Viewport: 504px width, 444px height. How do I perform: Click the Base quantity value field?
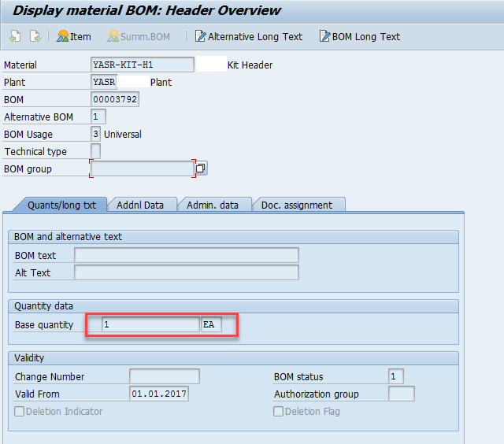point(150,324)
